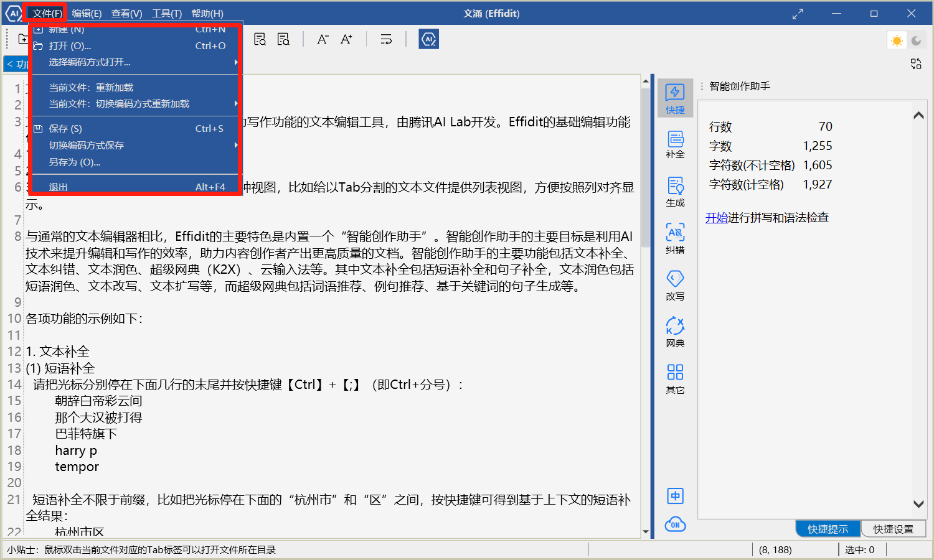This screenshot has height=560, width=934.
Task: Toggle the cloud ON icon
Action: (675, 525)
